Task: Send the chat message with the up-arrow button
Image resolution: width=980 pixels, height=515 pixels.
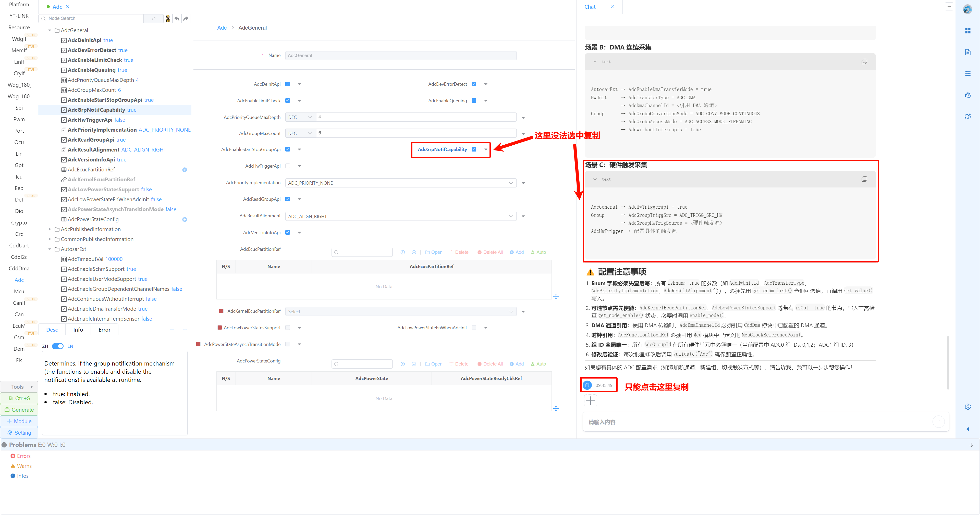Action: (939, 421)
